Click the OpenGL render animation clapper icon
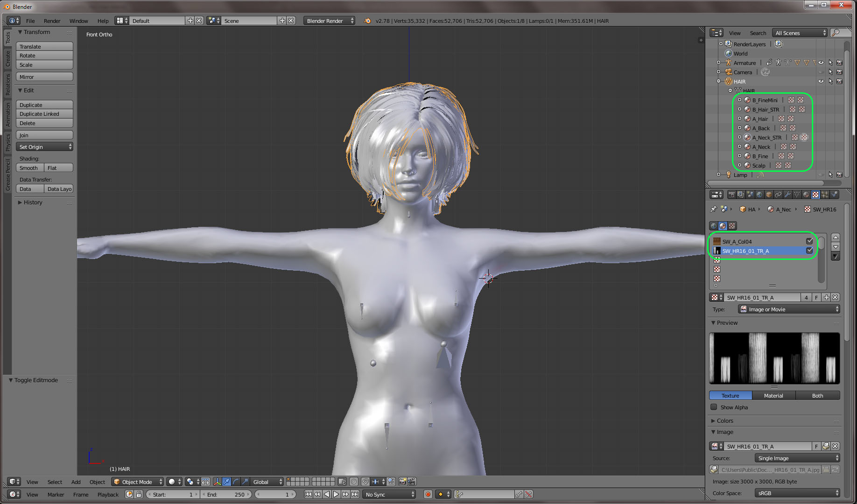This screenshot has width=857, height=504. pyautogui.click(x=412, y=482)
